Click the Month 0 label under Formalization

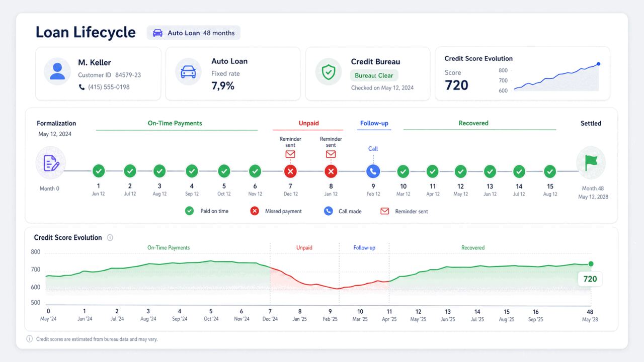tap(49, 189)
